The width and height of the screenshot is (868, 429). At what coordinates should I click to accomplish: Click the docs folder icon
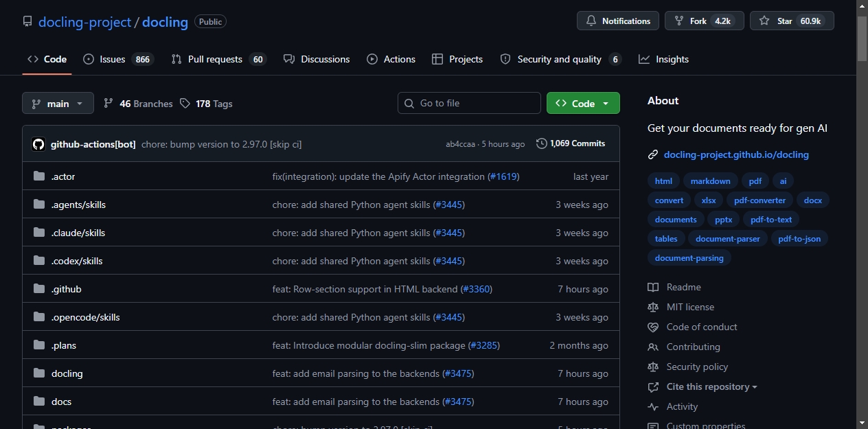point(39,402)
